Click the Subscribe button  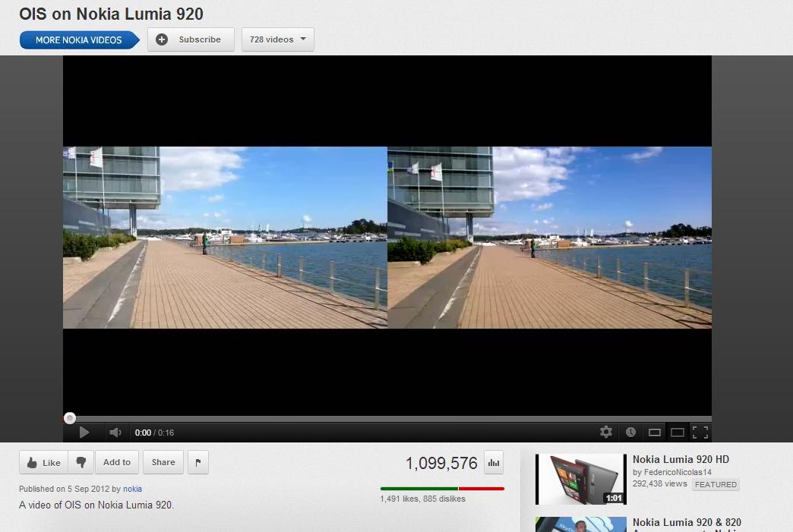tap(191, 39)
